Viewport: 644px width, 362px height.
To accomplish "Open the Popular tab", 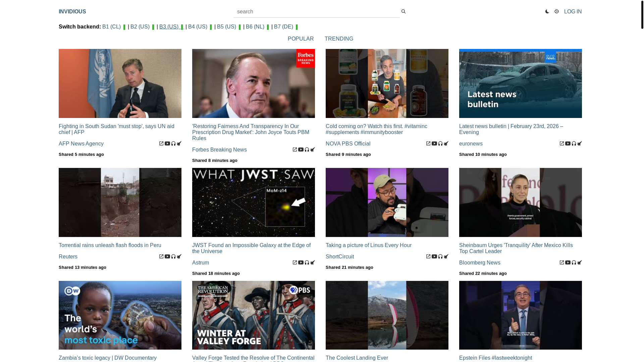I will [x=301, y=39].
